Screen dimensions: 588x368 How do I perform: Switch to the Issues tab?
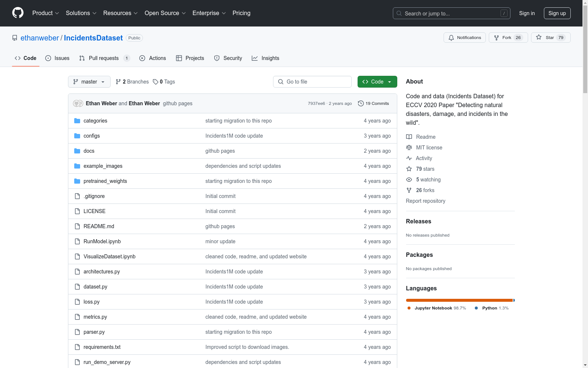(x=57, y=58)
